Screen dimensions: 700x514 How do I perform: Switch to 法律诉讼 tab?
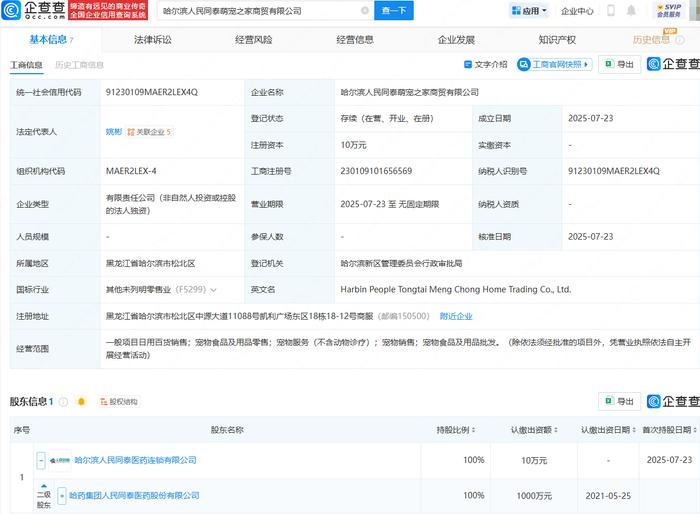click(x=153, y=40)
